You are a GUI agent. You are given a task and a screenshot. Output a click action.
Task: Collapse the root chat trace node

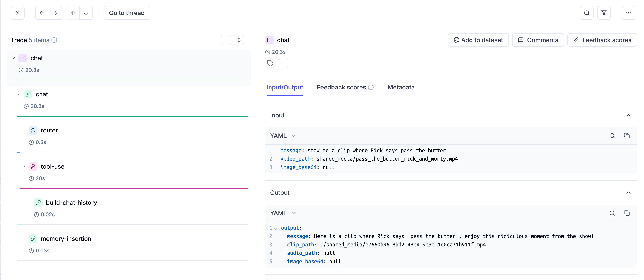tap(13, 58)
